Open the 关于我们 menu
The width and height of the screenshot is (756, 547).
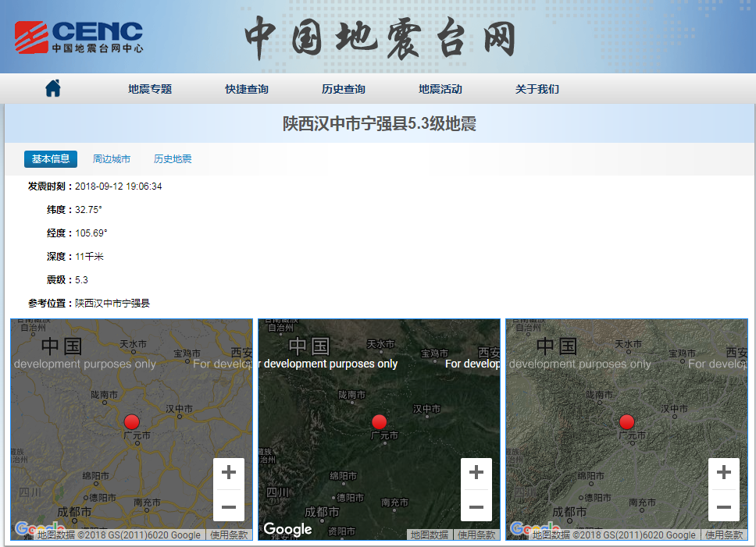pos(537,89)
